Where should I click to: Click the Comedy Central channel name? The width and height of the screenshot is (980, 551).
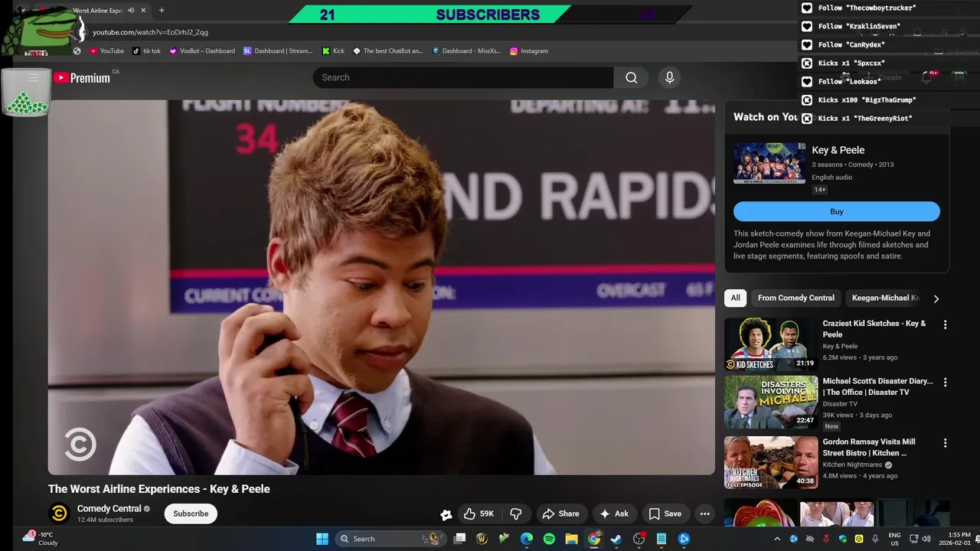click(109, 508)
